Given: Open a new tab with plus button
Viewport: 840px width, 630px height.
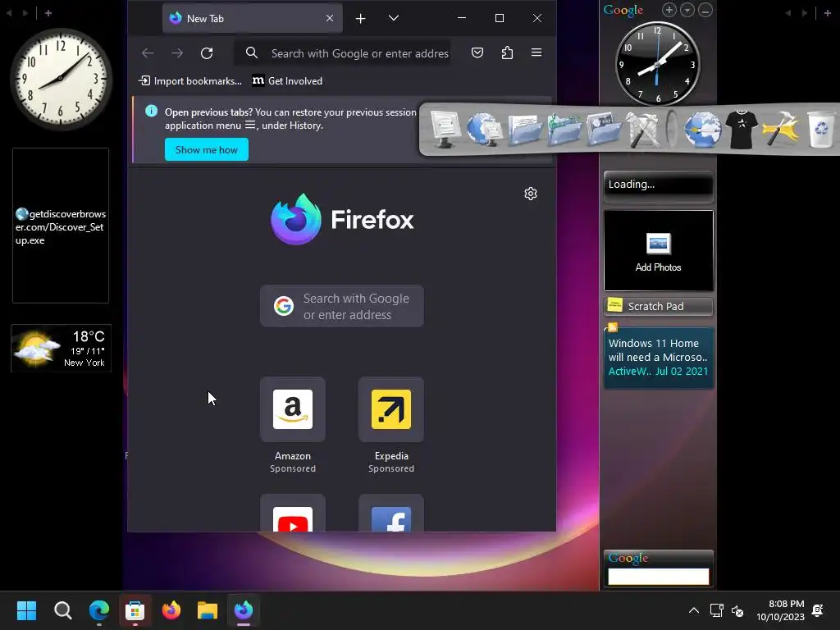Looking at the screenshot, I should pyautogui.click(x=361, y=19).
